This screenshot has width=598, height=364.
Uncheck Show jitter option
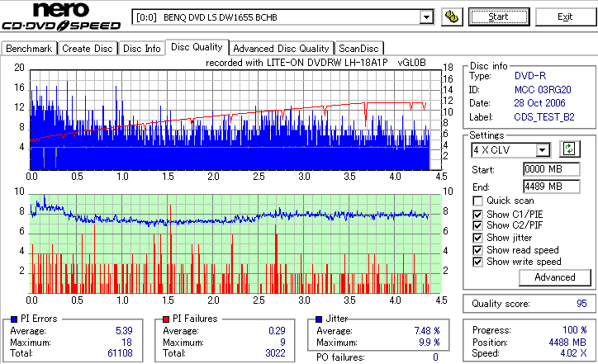click(477, 238)
